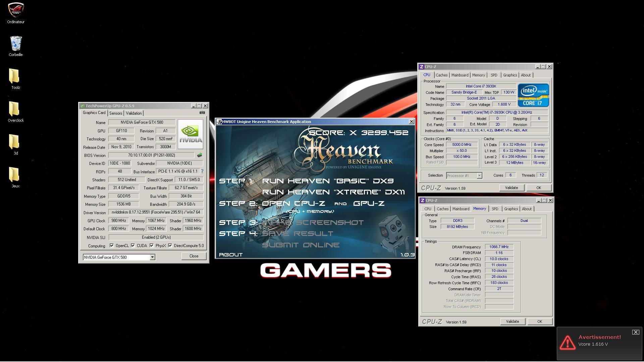Click Save Result in Heaven Benchmark

coord(298,234)
